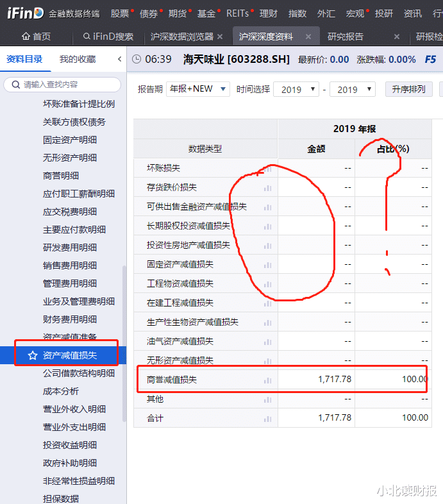
Task: Click the iFinD logo
Action: click(26, 13)
